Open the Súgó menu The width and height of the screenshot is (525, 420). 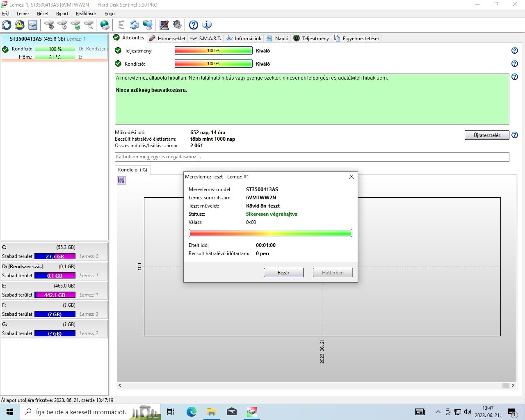point(110,14)
